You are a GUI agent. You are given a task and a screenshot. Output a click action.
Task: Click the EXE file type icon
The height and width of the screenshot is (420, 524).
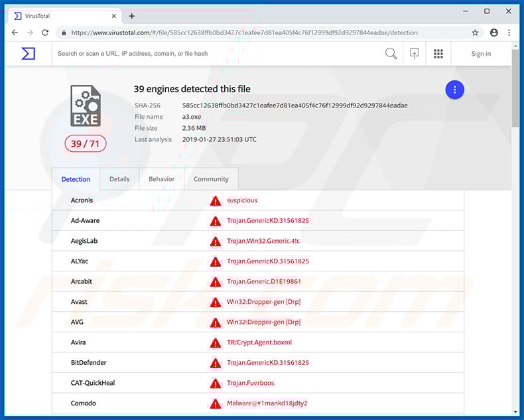pos(86,105)
